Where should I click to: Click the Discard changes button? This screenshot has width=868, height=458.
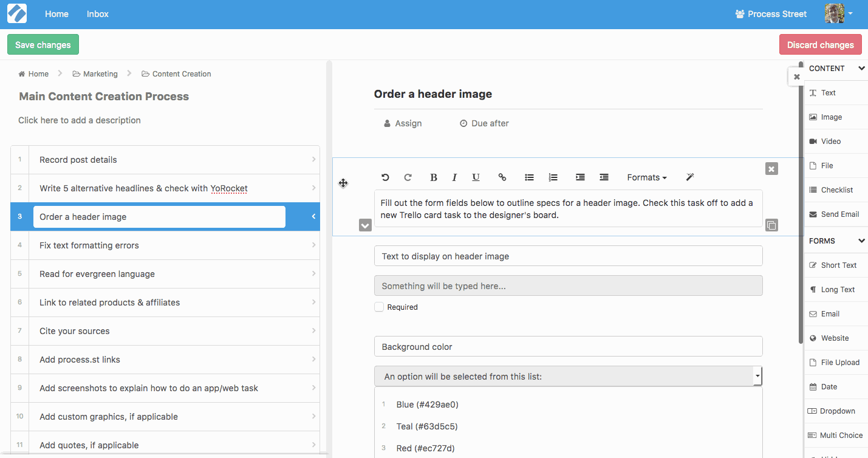pos(820,45)
